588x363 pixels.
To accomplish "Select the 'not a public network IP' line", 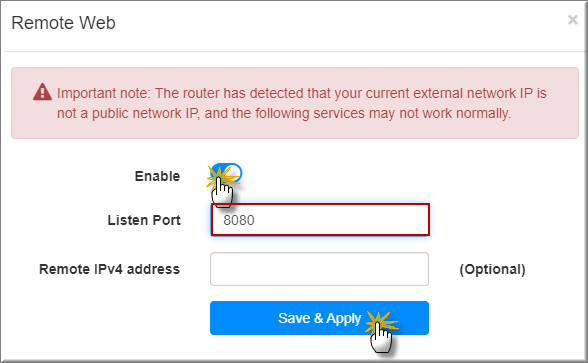I will tap(284, 113).
